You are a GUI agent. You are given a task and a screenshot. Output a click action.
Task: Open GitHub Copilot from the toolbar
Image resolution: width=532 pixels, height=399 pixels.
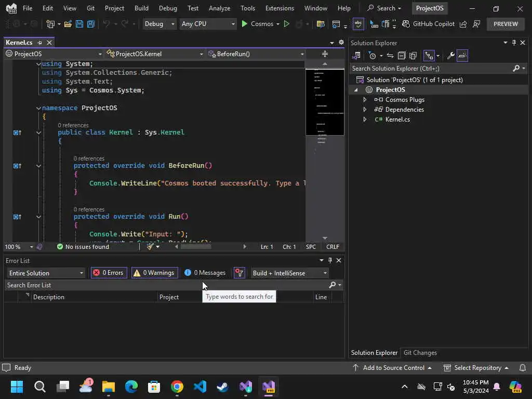pyautogui.click(x=428, y=24)
